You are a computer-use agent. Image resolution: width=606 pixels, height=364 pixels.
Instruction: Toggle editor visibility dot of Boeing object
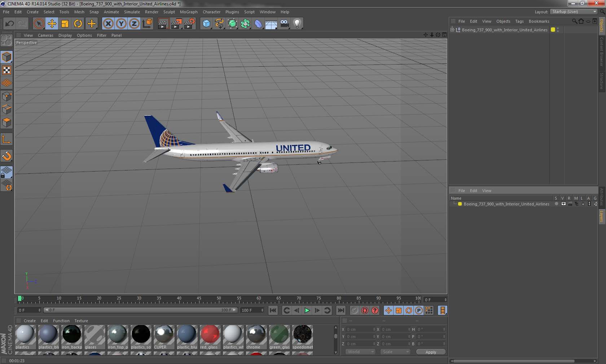click(558, 28)
